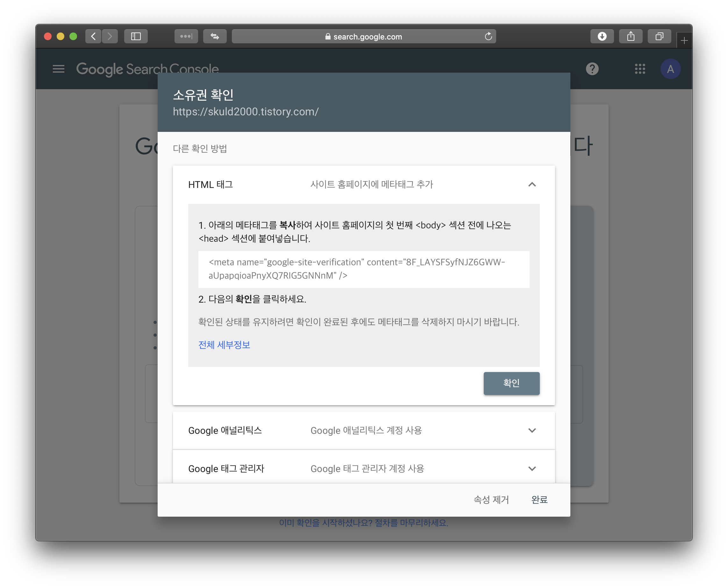The width and height of the screenshot is (728, 588).
Task: Click 속성 제거 to remove property
Action: point(491,499)
